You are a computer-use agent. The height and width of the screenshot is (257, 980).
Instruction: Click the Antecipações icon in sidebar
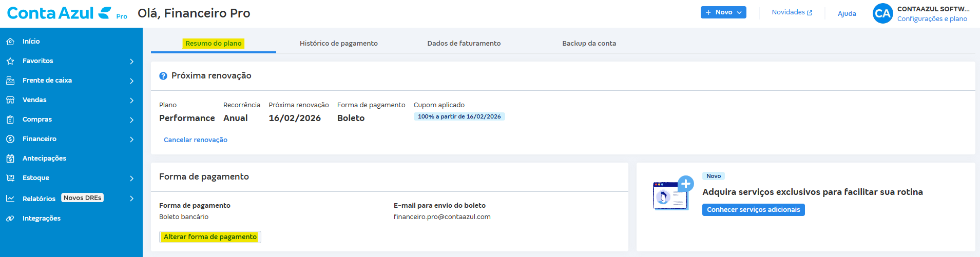10,159
